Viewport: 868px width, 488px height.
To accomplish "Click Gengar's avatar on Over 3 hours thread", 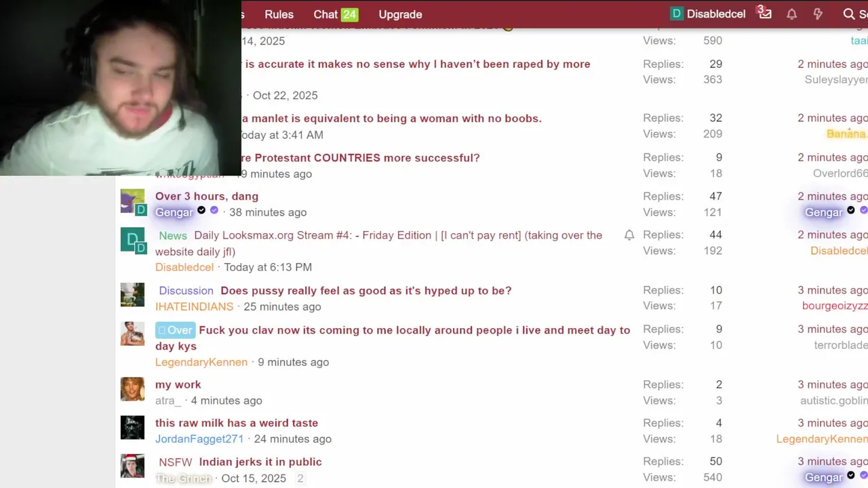I will (x=132, y=201).
